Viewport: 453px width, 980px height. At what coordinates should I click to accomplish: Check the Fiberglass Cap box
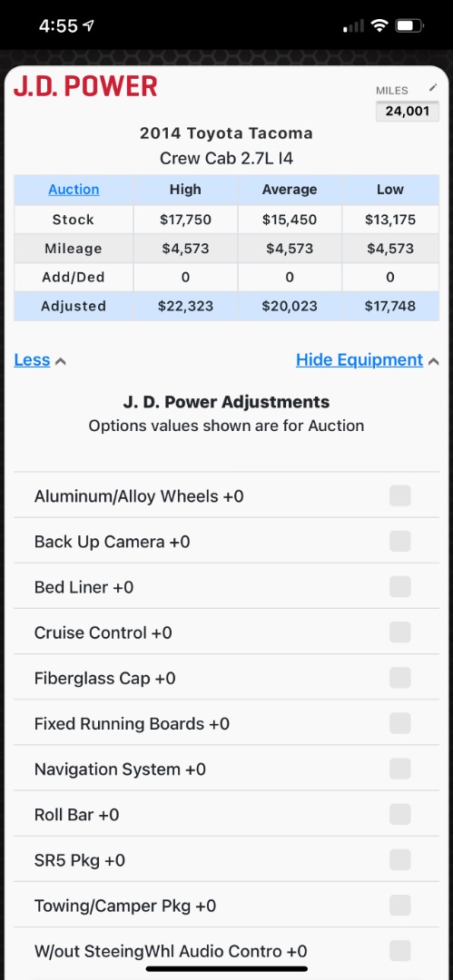pyautogui.click(x=399, y=678)
